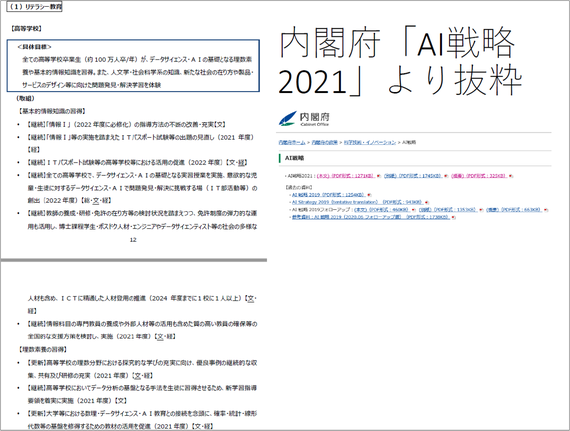This screenshot has width=570, height=431.
Task: Open the 内閣府ホーム breadcrumb link
Action: (x=292, y=142)
